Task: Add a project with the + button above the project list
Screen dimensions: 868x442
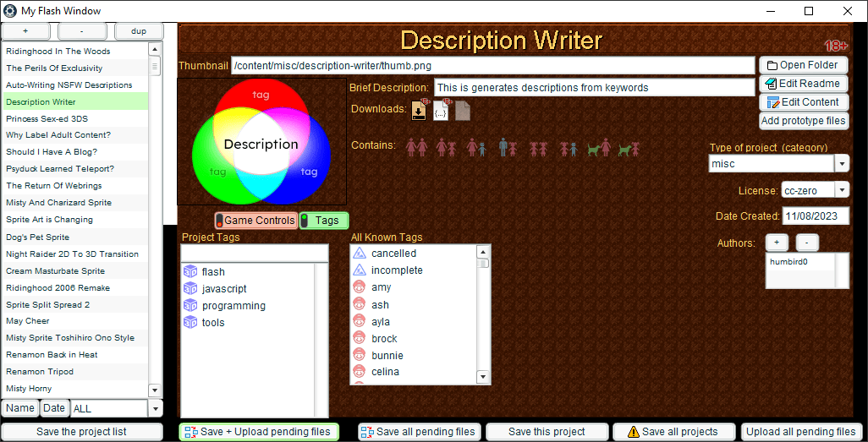Action: coord(25,31)
